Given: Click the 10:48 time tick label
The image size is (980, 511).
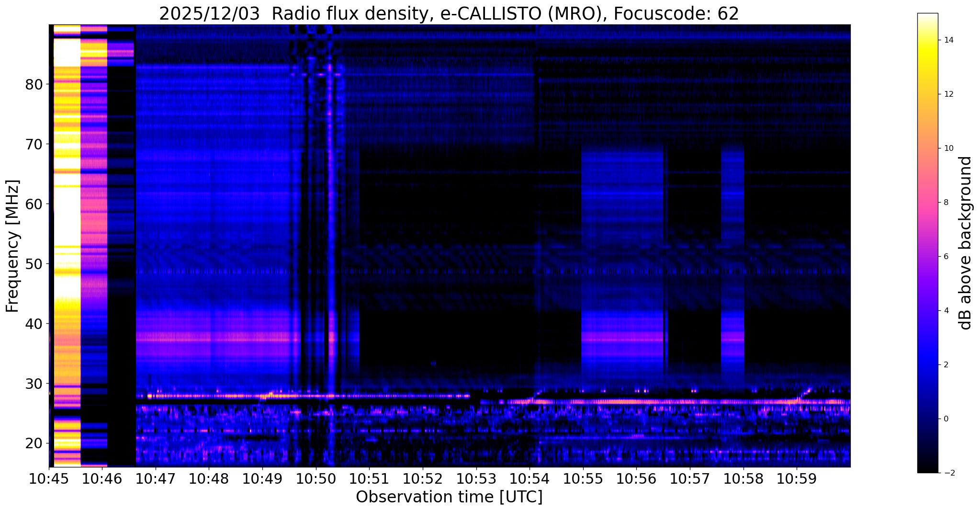Looking at the screenshot, I should (x=209, y=479).
